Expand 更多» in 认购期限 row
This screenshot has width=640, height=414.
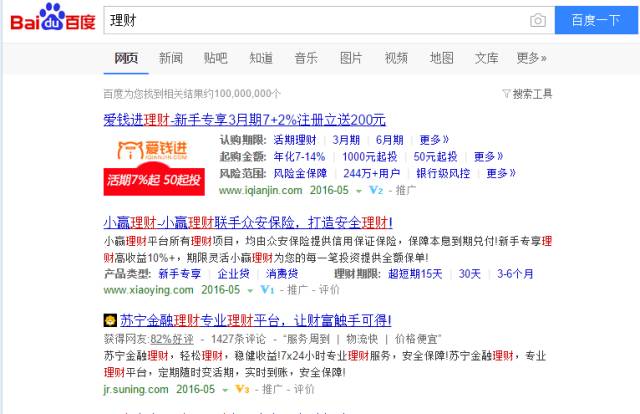pos(434,140)
